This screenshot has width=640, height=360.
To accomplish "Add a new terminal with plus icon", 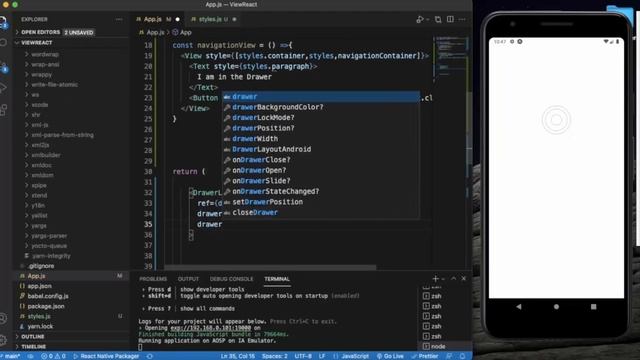I will pos(435,279).
